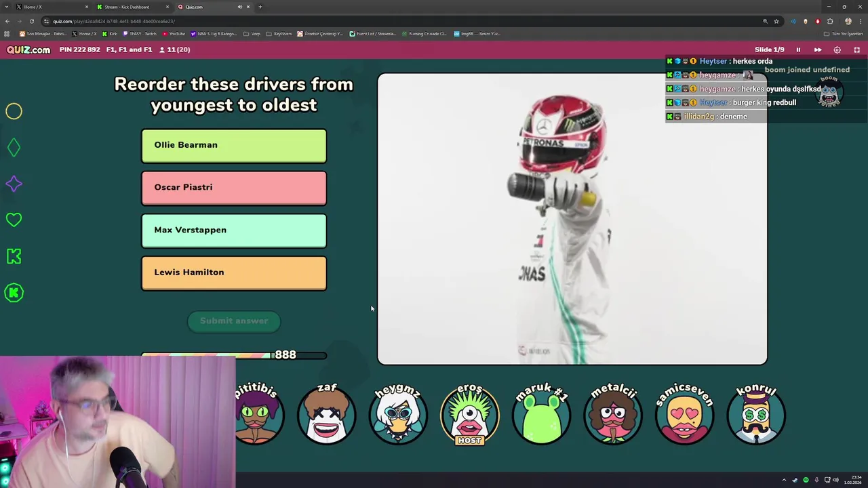Select the Oscar Piastri answer card
Screen dimensions: 868x488
[x=234, y=188]
